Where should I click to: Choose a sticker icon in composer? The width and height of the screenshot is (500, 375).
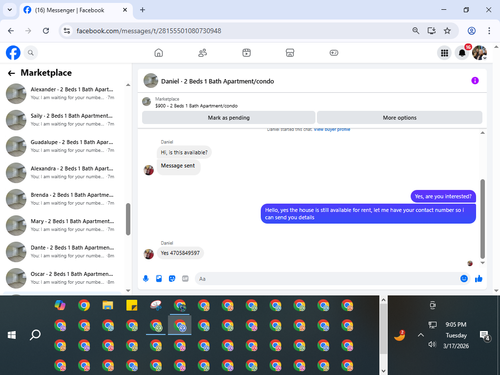[x=172, y=279]
